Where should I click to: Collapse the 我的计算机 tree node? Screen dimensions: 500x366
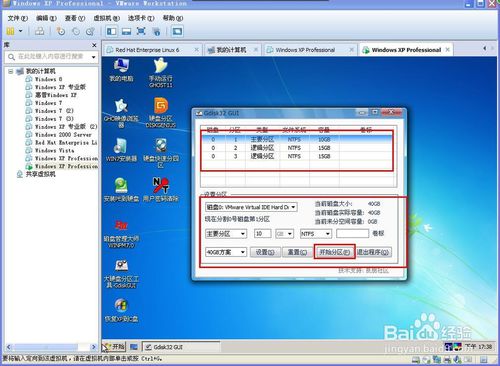coord(11,71)
